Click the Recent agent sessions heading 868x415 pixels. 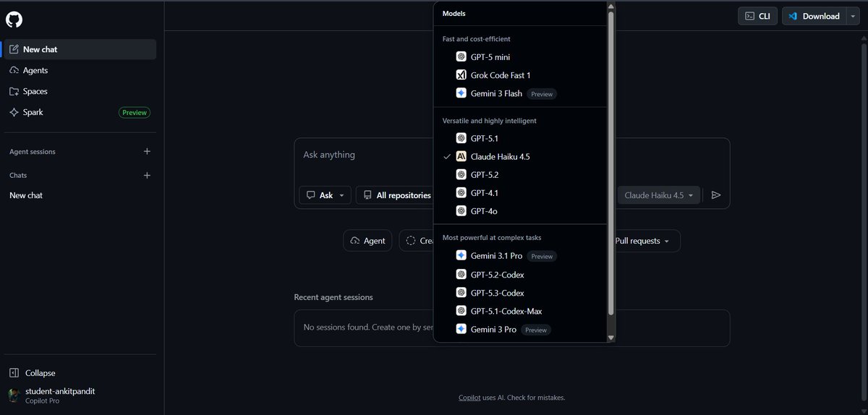pos(333,297)
